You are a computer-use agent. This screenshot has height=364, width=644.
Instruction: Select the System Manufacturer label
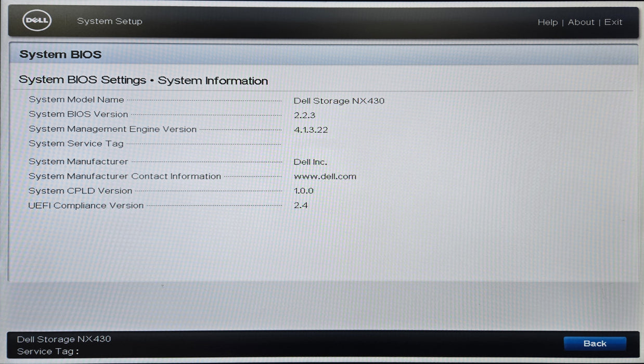[x=78, y=162]
